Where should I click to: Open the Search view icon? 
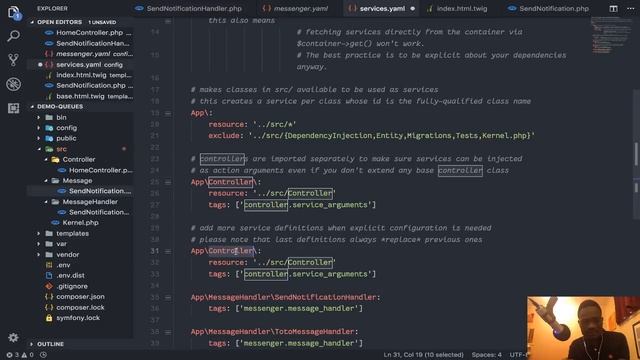(x=13, y=36)
